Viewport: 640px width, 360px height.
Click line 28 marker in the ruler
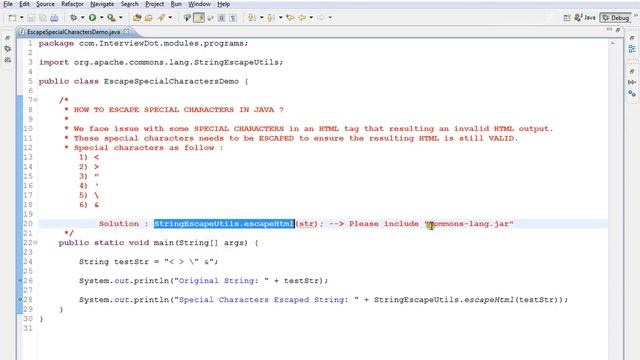20,300
